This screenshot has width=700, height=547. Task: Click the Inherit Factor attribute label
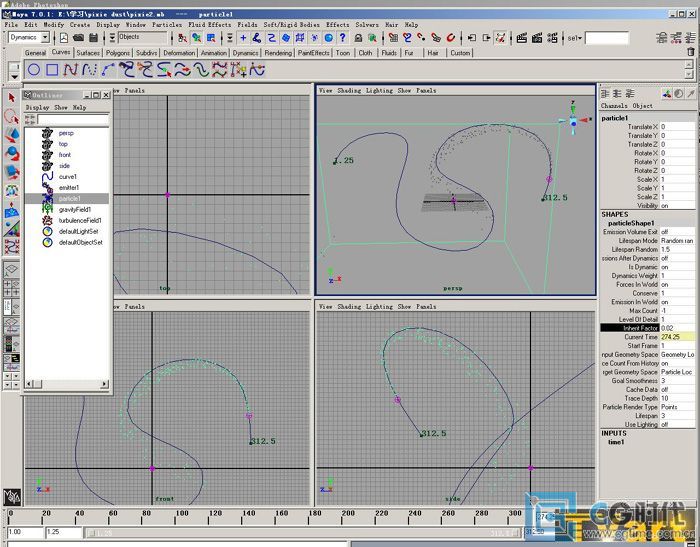pos(629,328)
